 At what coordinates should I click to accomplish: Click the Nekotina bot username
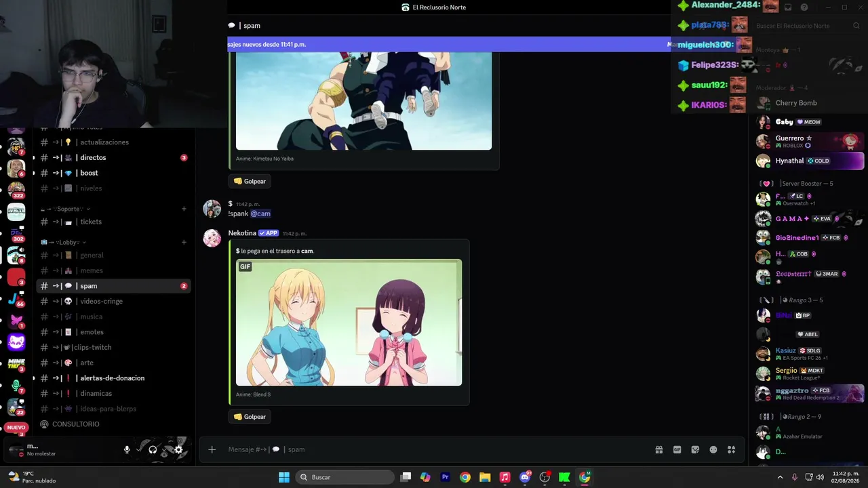(x=242, y=233)
